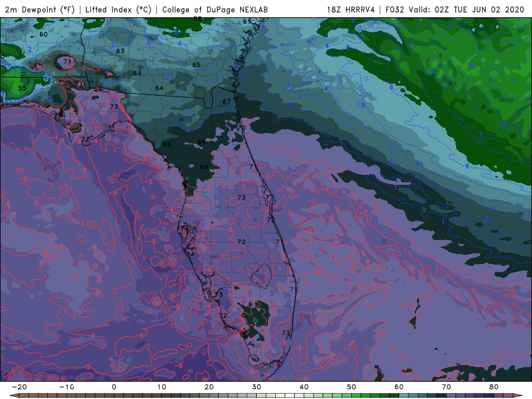Click the 30 label on the color scale
Screen dimensions: 532x399
click(257, 387)
